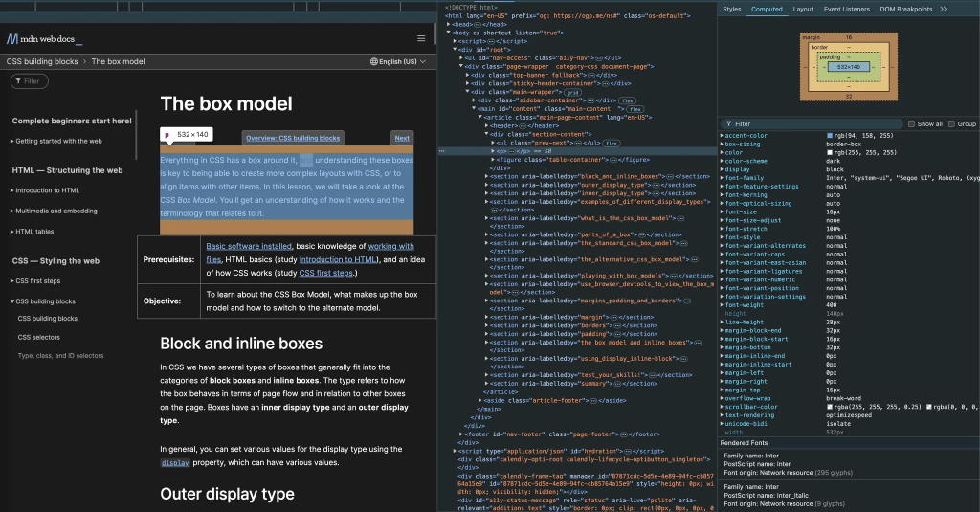Click the flex badge on sidebar-container div

tap(627, 100)
